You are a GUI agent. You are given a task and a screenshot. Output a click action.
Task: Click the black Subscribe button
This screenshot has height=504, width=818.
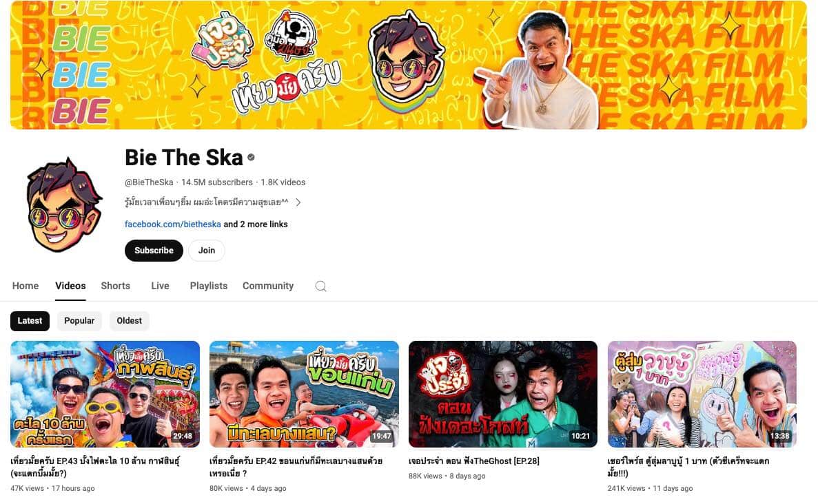[154, 251]
